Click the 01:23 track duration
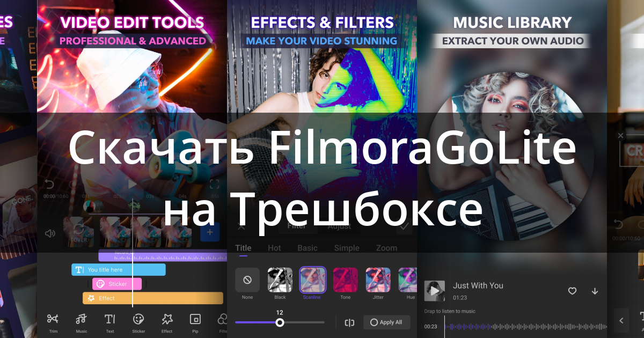 (460, 297)
